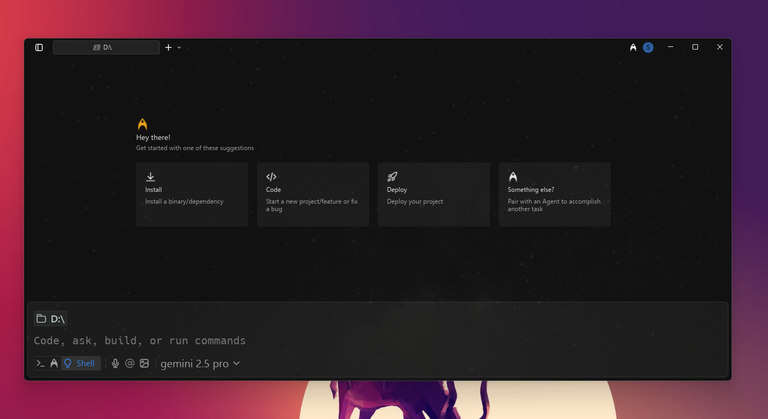This screenshot has width=768, height=419.
Task: Select the D:\ tab in title bar
Action: [x=106, y=48]
